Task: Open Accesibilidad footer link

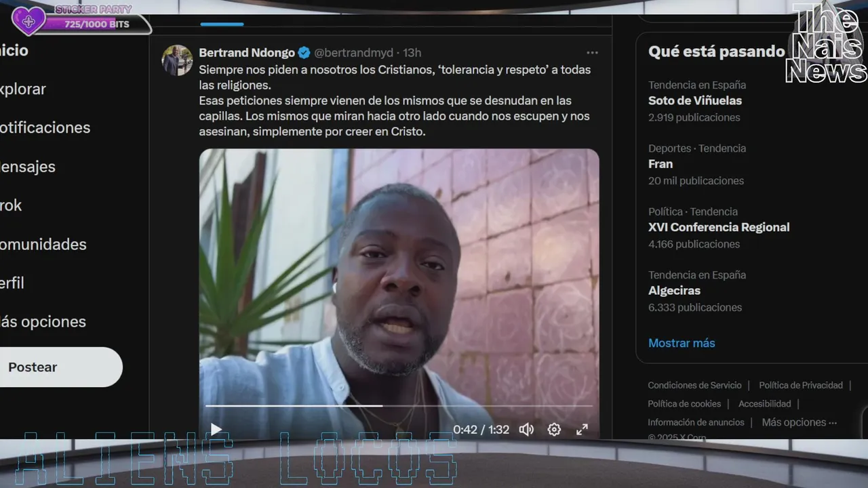Action: tap(765, 403)
